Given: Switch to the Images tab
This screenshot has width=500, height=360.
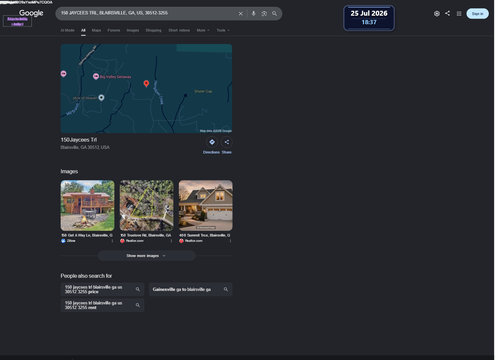Looking at the screenshot, I should pos(133,30).
